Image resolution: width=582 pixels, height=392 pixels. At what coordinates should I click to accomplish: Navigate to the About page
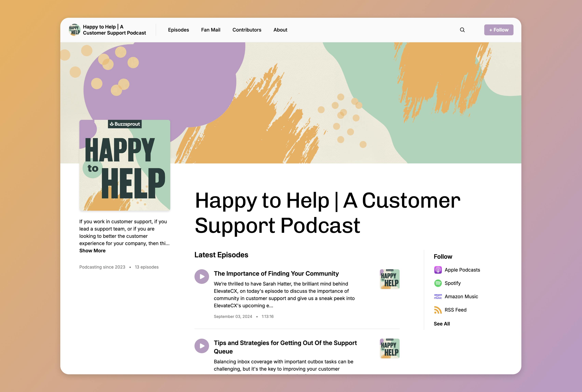point(280,30)
